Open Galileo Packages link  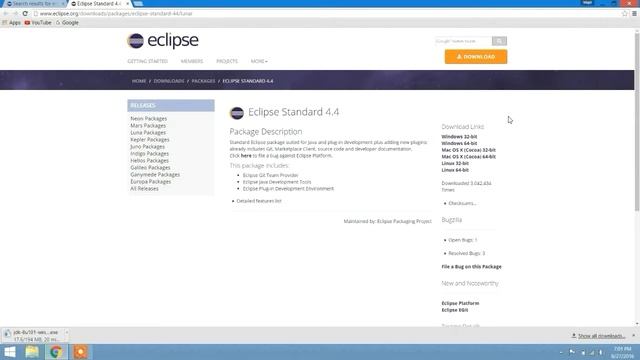(x=150, y=167)
